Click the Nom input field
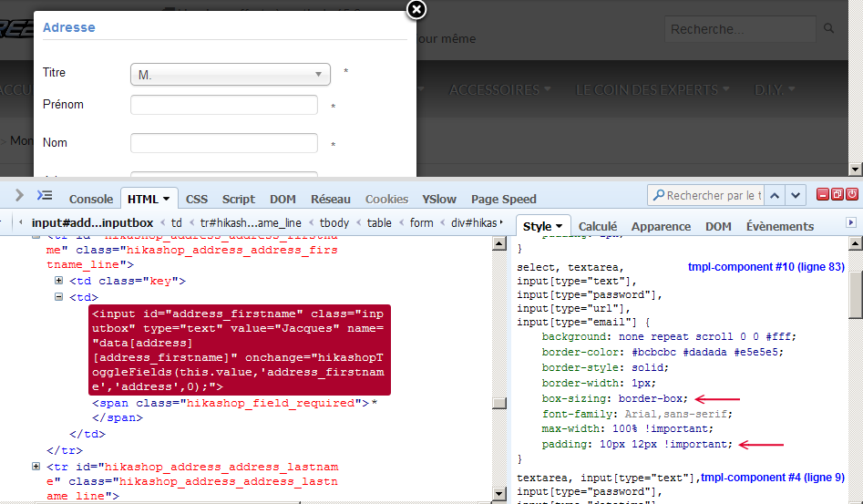Image resolution: width=863 pixels, height=504 pixels. (224, 143)
